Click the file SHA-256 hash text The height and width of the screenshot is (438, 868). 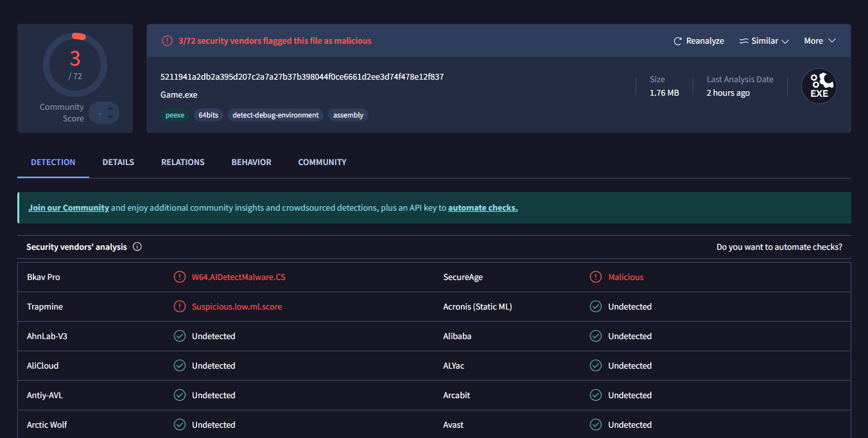(x=302, y=77)
